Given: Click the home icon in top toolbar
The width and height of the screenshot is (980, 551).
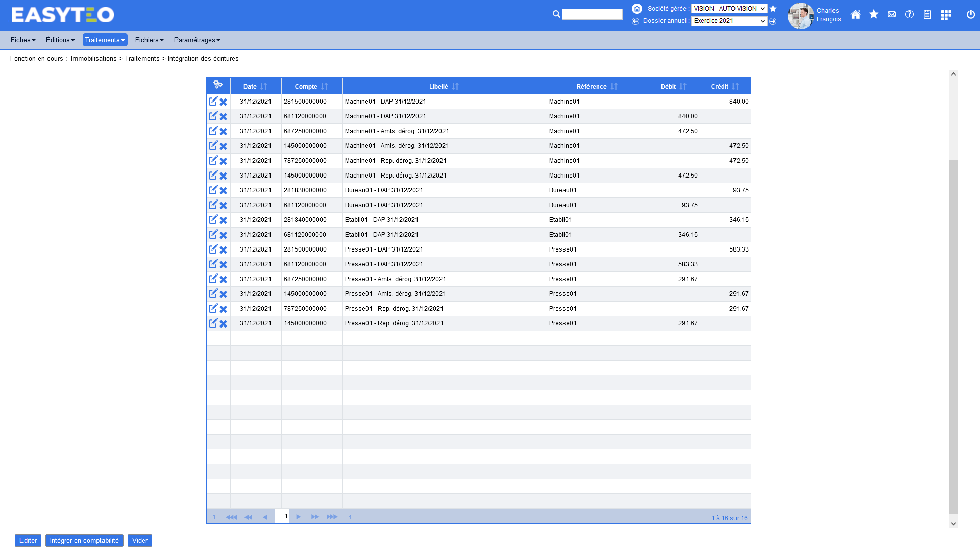Looking at the screenshot, I should tap(855, 15).
